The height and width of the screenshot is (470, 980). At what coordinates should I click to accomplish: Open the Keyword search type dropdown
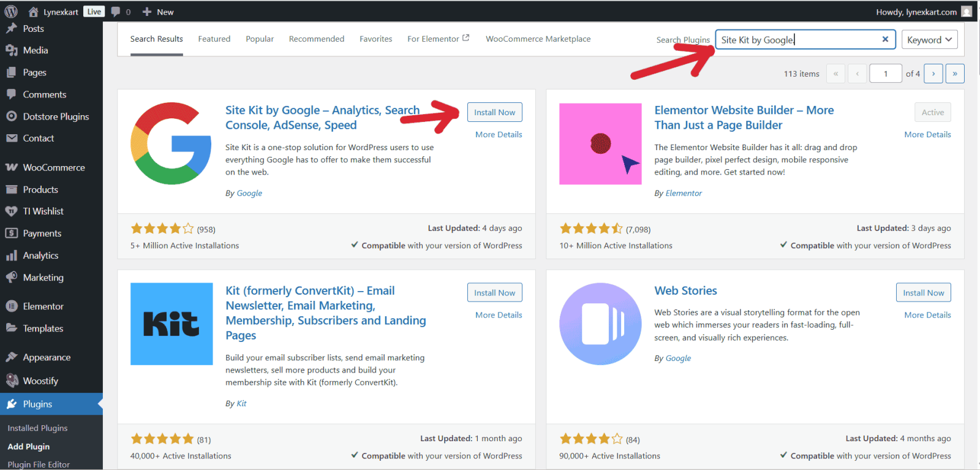[929, 40]
